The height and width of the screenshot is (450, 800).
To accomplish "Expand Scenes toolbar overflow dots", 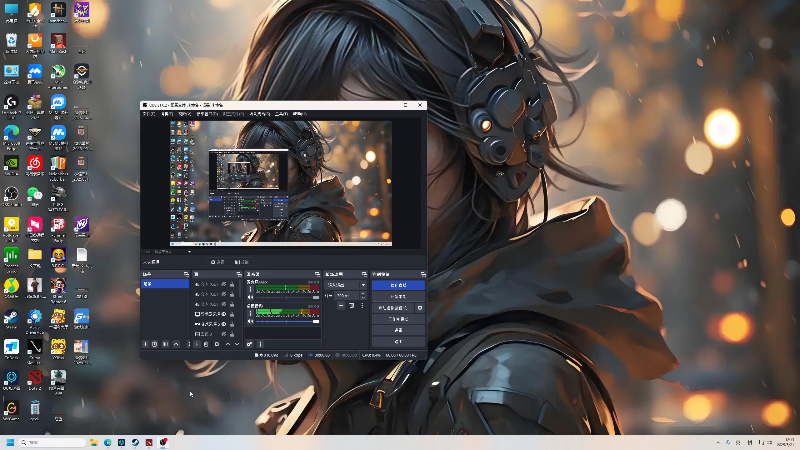I will pos(189,344).
